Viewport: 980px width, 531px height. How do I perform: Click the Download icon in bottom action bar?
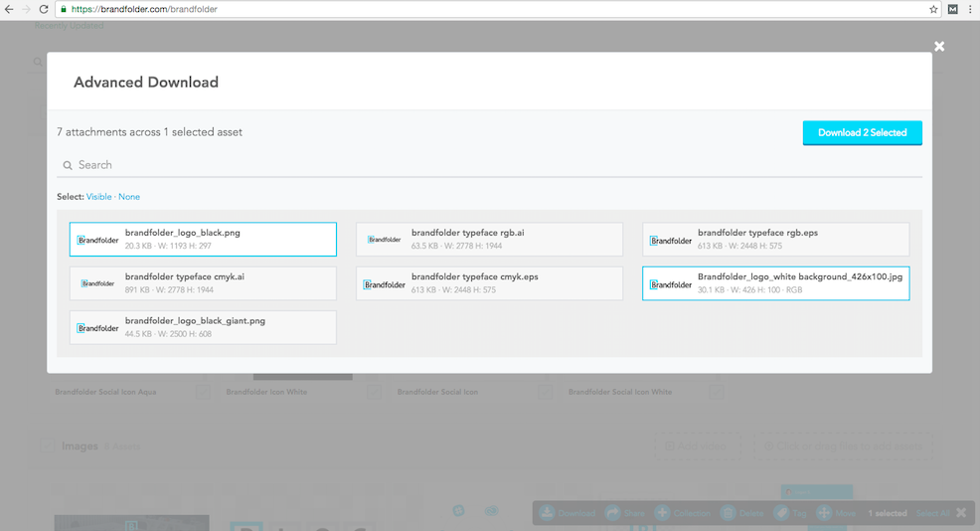(x=547, y=513)
